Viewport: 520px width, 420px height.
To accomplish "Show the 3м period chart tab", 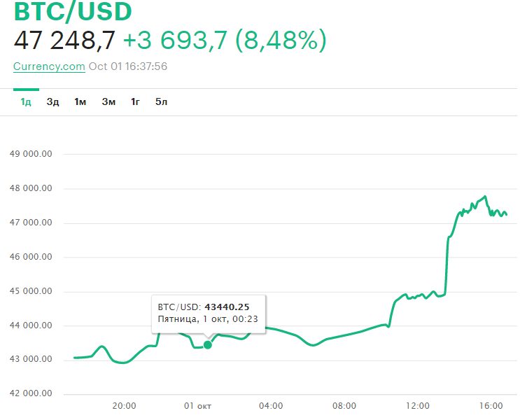I will pyautogui.click(x=108, y=102).
